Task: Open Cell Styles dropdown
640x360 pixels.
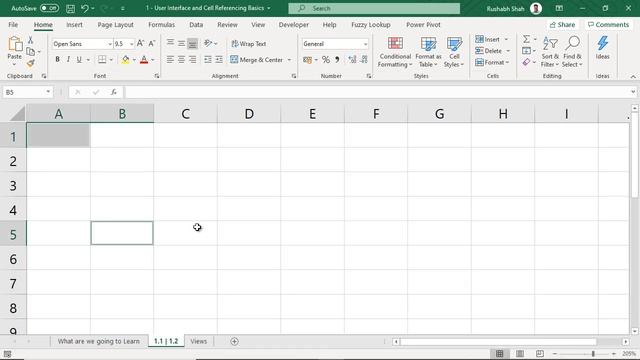Action: coord(454,52)
